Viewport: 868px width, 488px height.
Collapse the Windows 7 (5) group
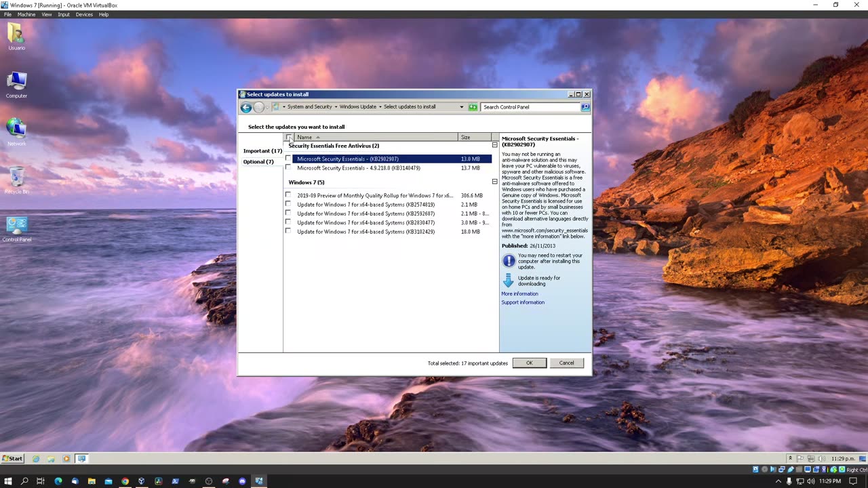494,182
